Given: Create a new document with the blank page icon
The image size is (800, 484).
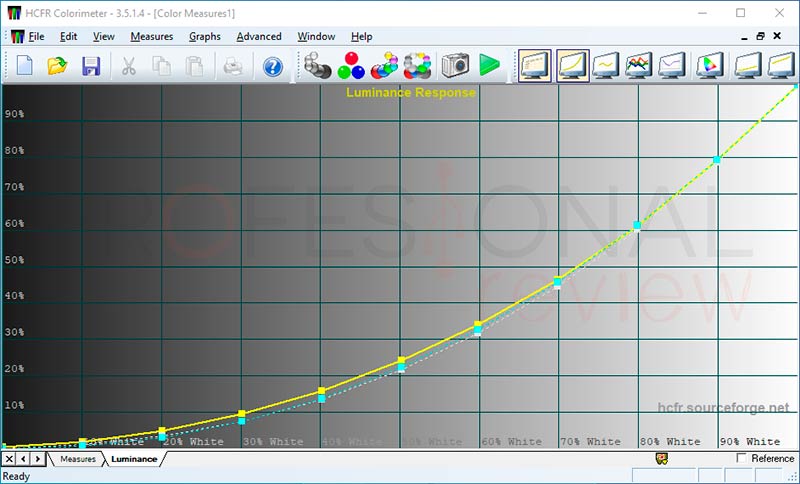Looking at the screenshot, I should [24, 66].
